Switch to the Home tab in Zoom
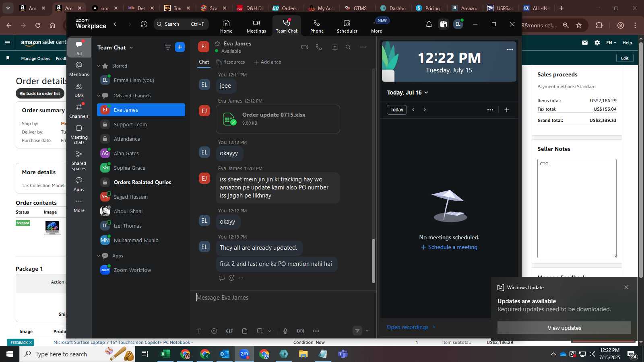The image size is (644, 362). (x=226, y=26)
